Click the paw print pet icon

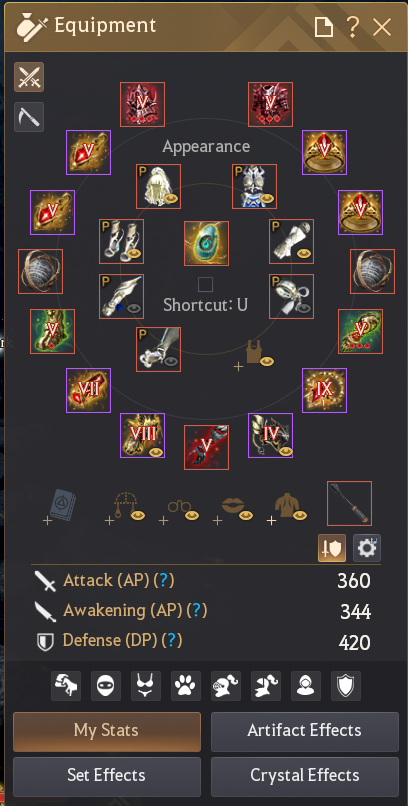tap(186, 686)
